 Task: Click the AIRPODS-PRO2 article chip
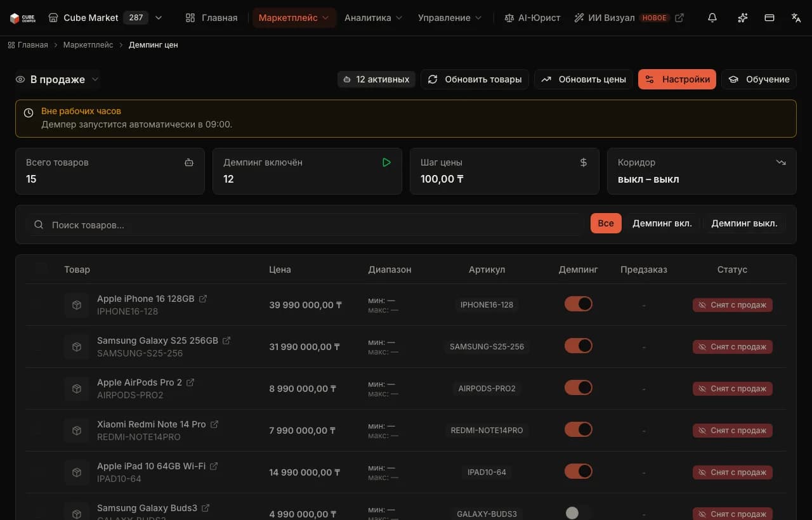487,389
